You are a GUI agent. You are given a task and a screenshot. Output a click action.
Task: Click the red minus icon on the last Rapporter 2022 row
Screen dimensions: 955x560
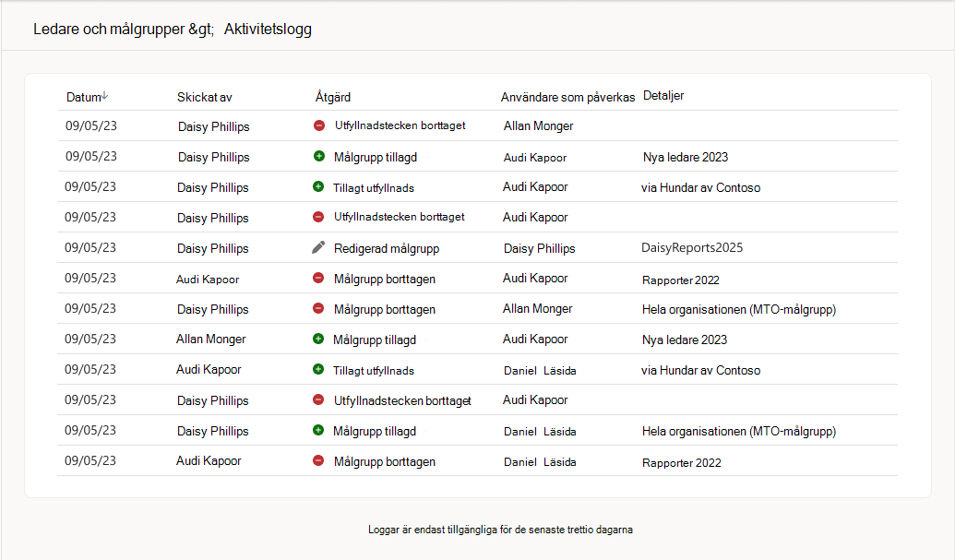[318, 460]
